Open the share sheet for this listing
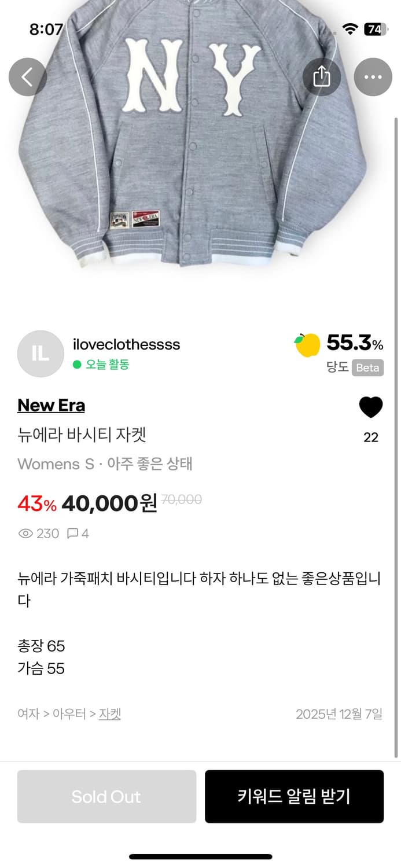Screen dimensions: 401x868 click(x=322, y=76)
